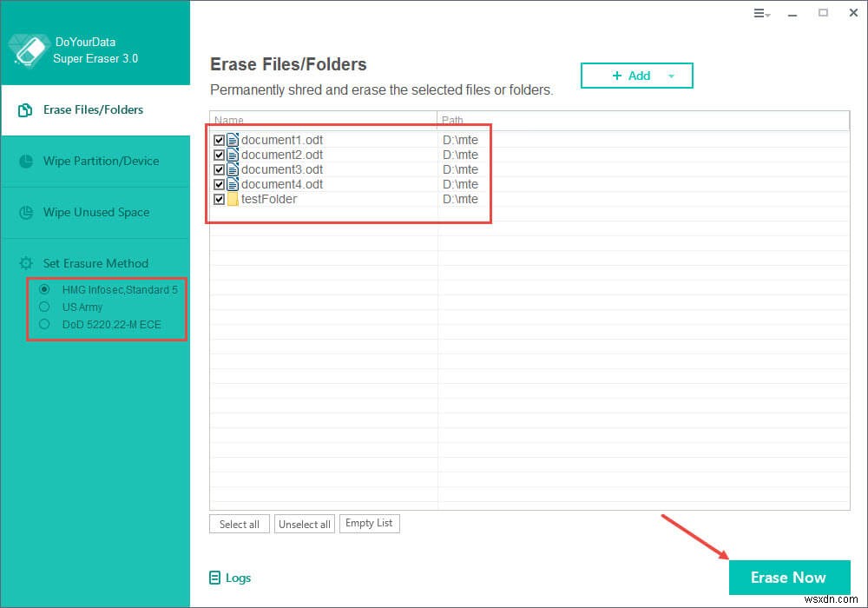Click the Select all button
868x608 pixels.
(239, 524)
